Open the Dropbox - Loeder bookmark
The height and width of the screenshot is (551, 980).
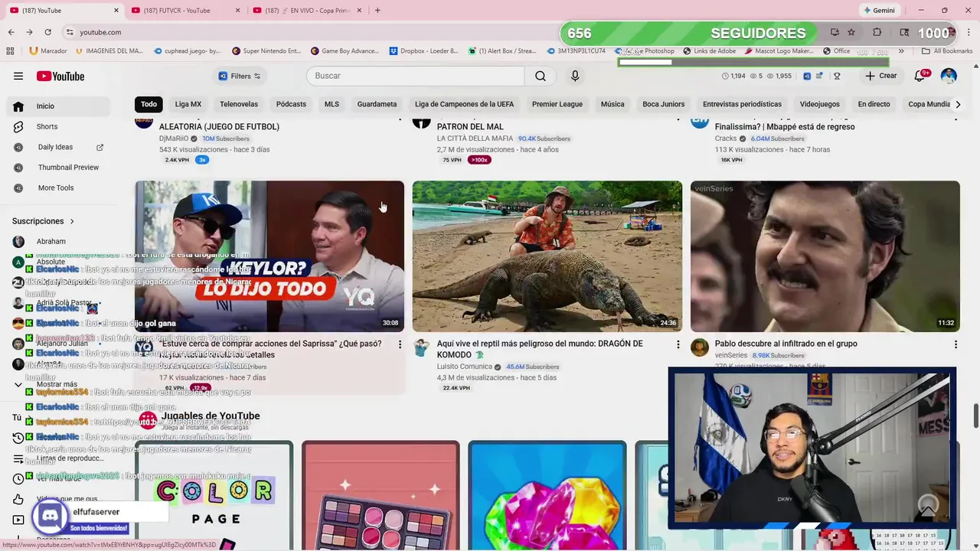(x=423, y=51)
